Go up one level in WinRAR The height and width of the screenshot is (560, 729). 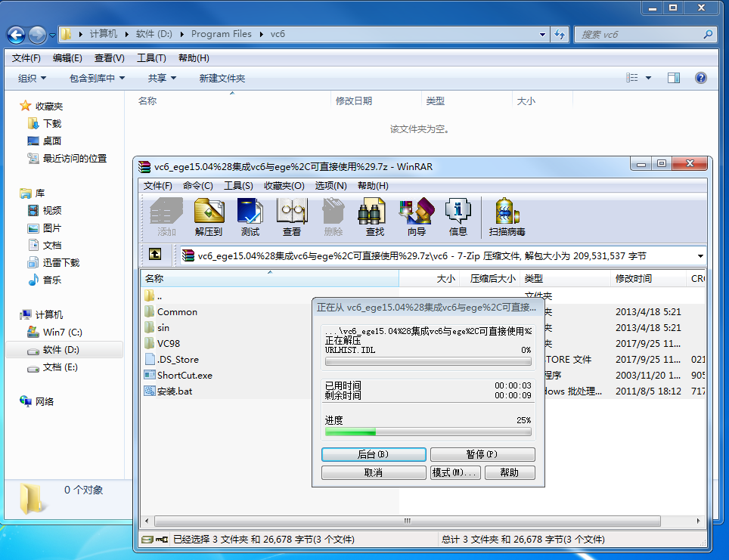tap(155, 254)
